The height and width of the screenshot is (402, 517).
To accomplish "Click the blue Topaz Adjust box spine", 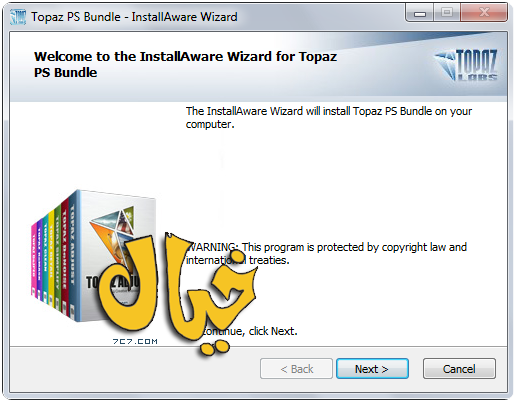I will (x=73, y=256).
